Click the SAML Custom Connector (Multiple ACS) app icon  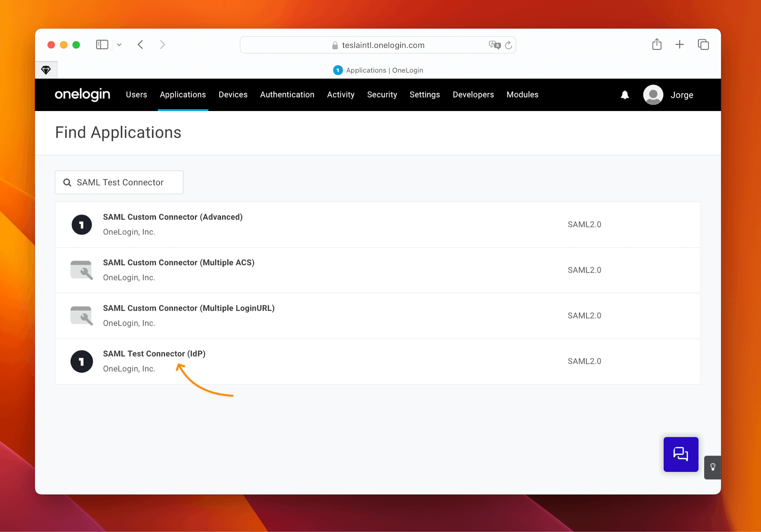(x=82, y=270)
